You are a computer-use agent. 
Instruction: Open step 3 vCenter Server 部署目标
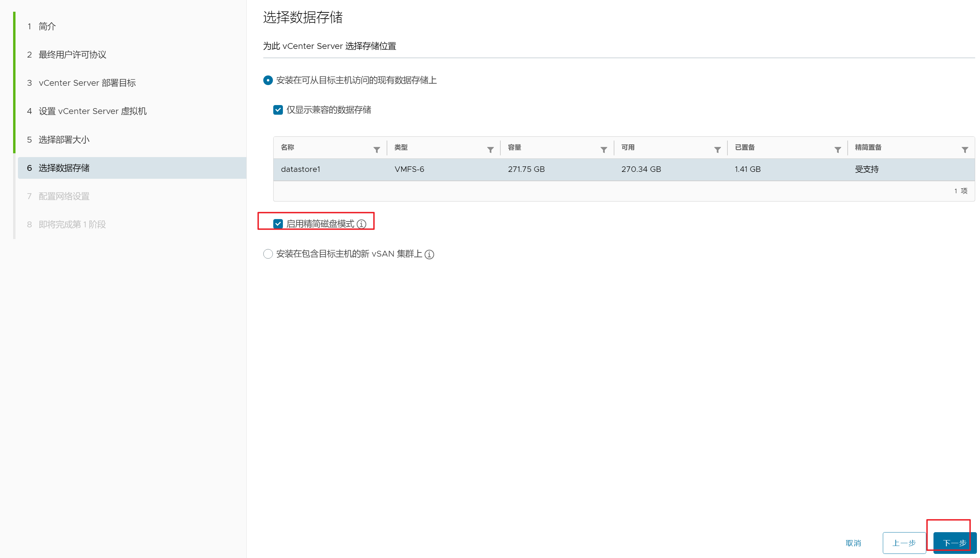[87, 83]
